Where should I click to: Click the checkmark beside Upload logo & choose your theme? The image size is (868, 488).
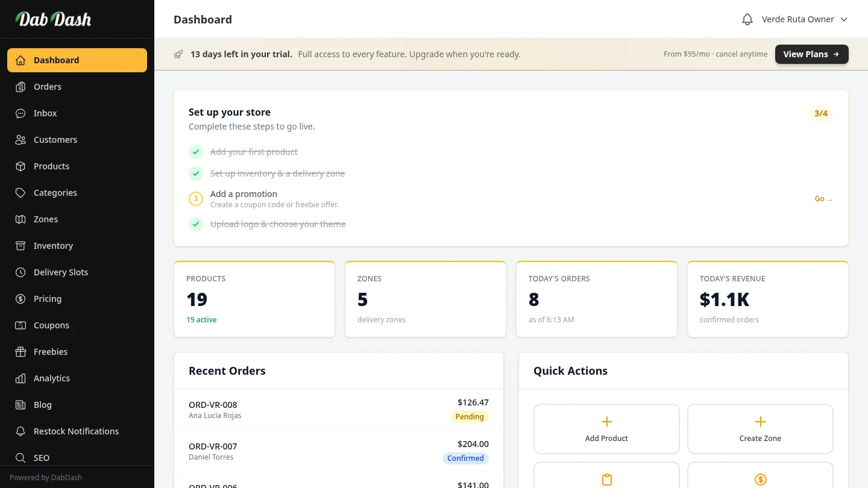[195, 224]
